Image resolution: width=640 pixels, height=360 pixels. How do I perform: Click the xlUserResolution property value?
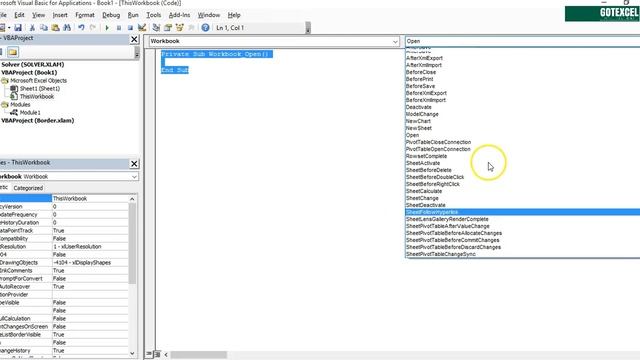coord(90,247)
